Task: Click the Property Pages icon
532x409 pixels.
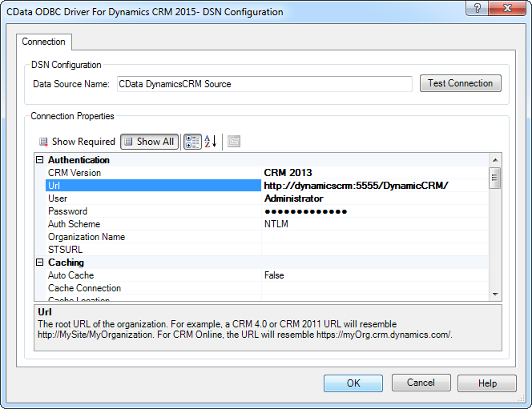Action: pos(234,142)
